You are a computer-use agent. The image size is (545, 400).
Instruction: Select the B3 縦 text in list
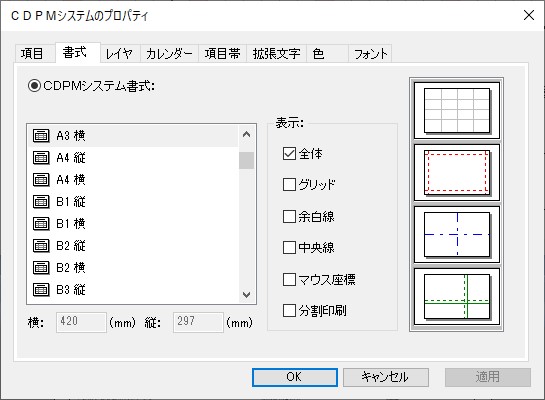71,289
